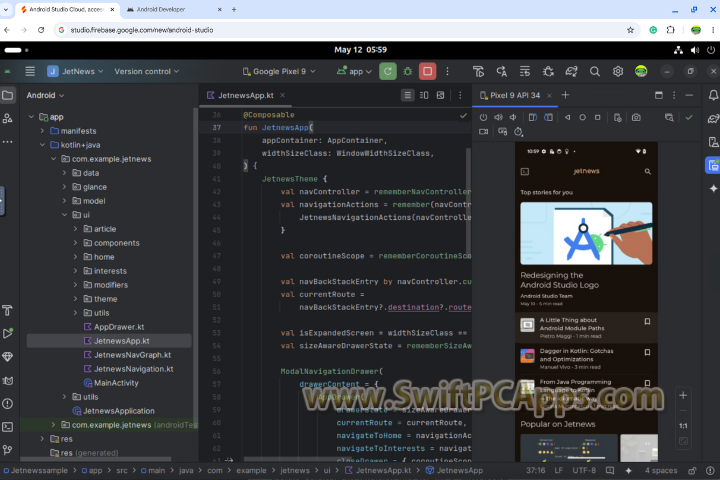Toggle read-only lock in status bar

pyautogui.click(x=692, y=470)
